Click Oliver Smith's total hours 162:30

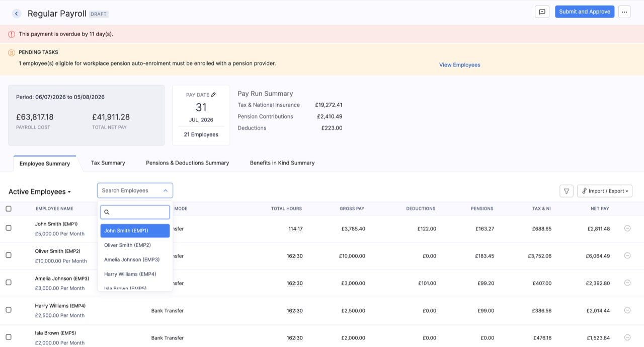pyautogui.click(x=295, y=256)
